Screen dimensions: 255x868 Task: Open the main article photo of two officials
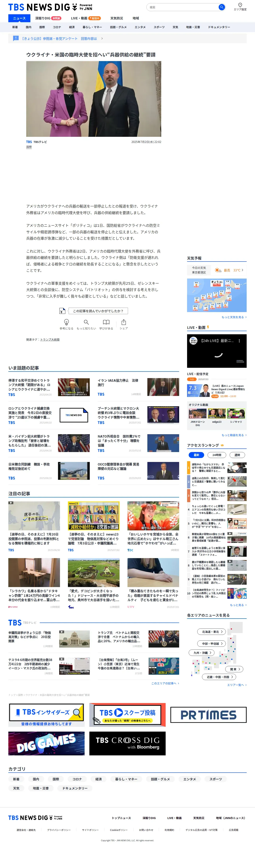(94, 99)
